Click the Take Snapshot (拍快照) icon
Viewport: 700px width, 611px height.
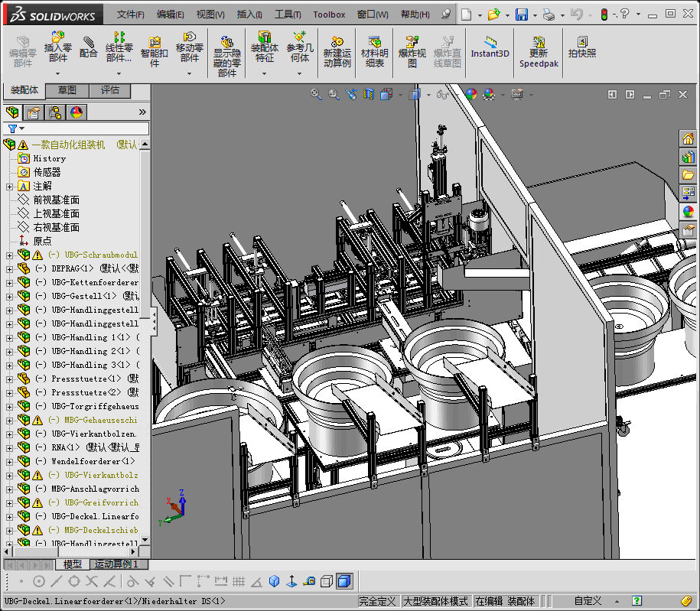point(581,46)
